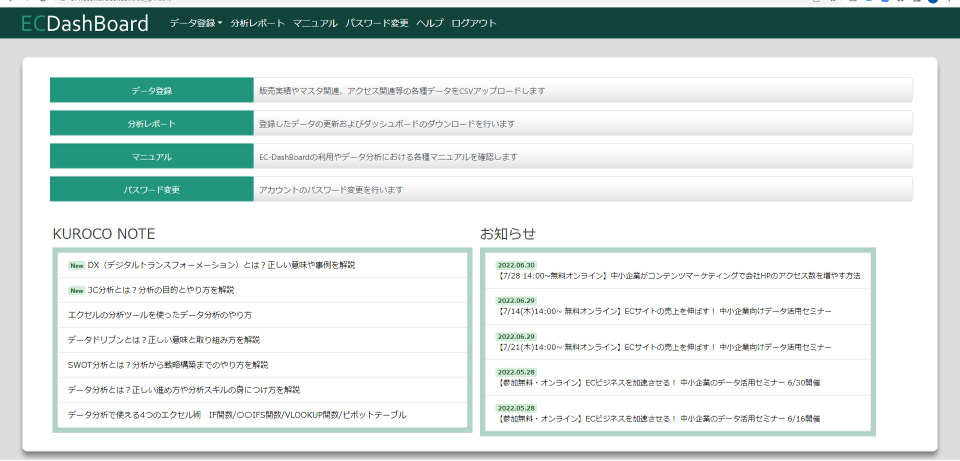960x461 pixels.
Task: Open the エクセルの分析ツール article link
Action: tap(160, 315)
